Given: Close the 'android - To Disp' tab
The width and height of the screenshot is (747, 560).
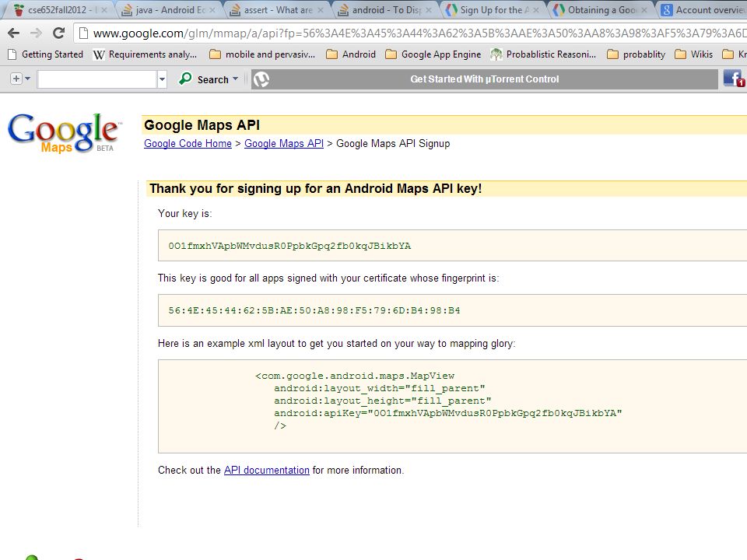Looking at the screenshot, I should tap(429, 10).
